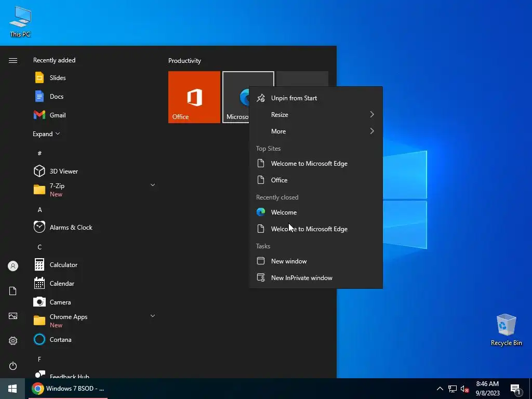Click the F letter group header

pos(39,359)
